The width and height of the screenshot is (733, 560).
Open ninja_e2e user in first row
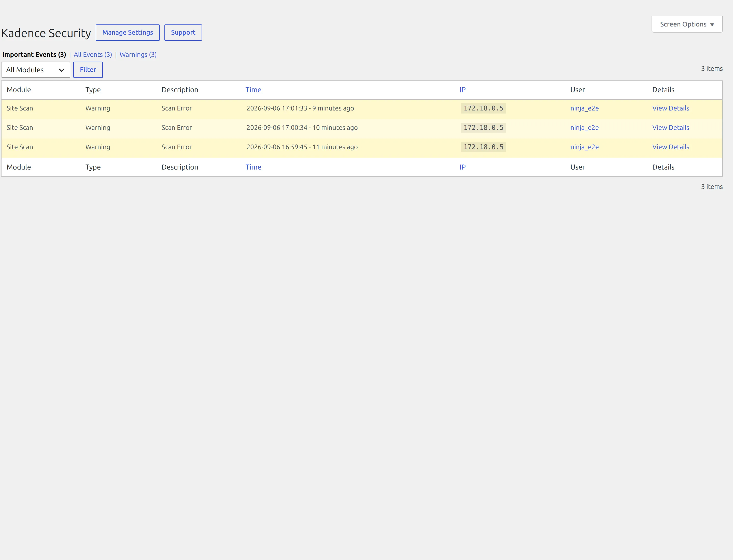tap(584, 108)
